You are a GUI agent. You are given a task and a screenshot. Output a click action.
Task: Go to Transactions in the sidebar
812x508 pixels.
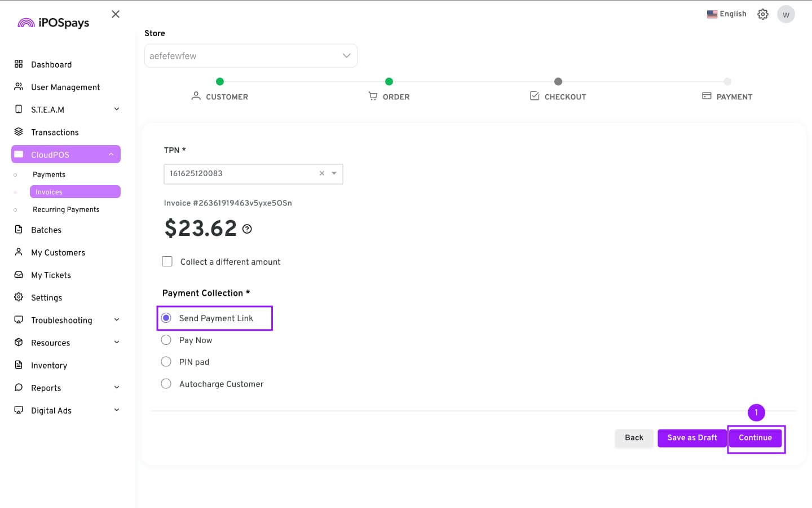pos(55,132)
